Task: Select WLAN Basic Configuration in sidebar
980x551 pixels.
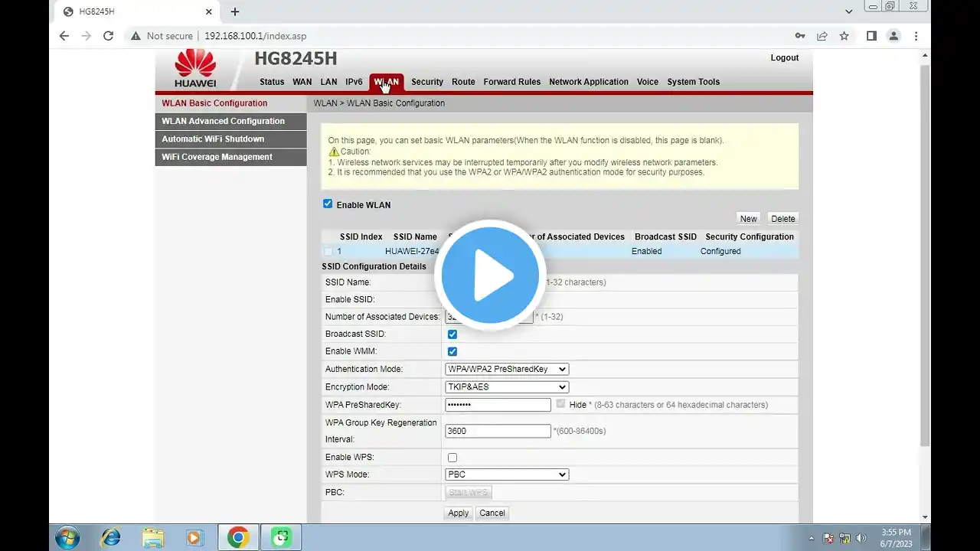Action: pos(230,103)
